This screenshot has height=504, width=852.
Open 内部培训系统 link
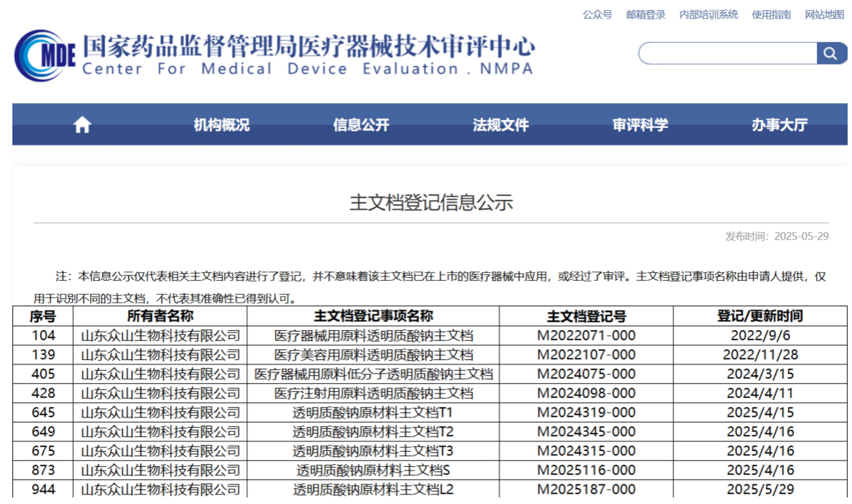(708, 15)
